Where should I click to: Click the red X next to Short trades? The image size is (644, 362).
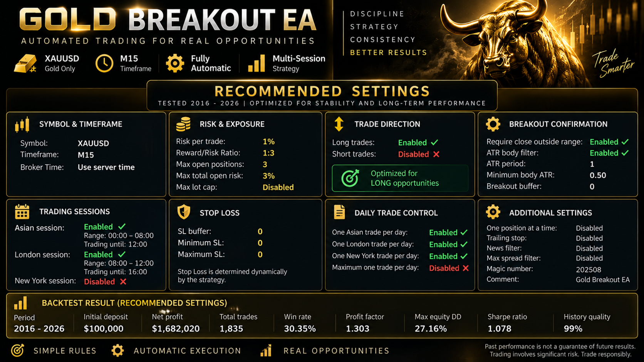click(x=436, y=154)
